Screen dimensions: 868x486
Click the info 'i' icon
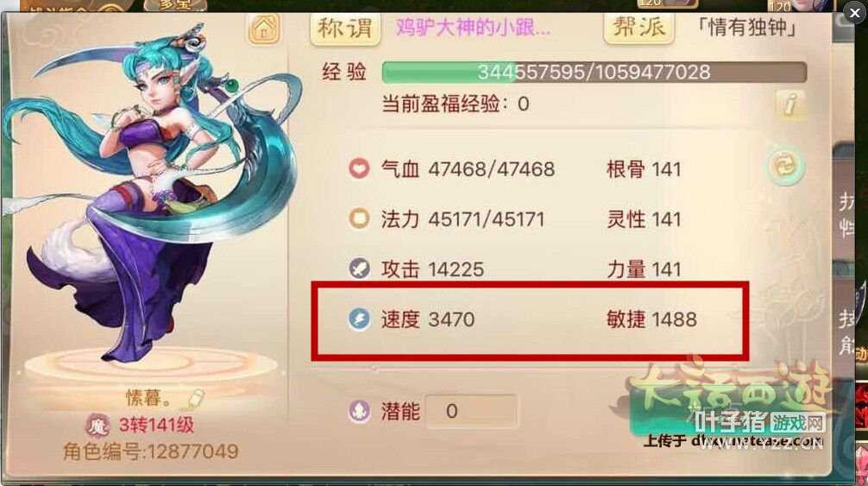click(x=790, y=103)
